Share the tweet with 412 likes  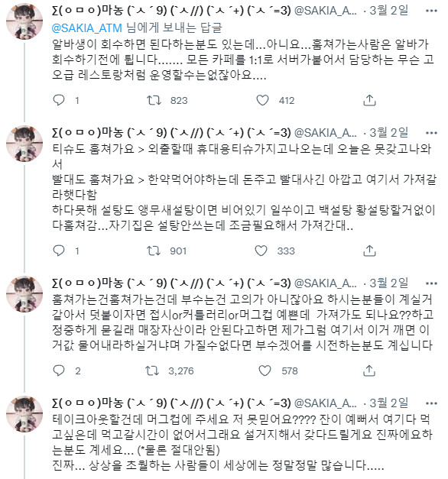tap(369, 100)
